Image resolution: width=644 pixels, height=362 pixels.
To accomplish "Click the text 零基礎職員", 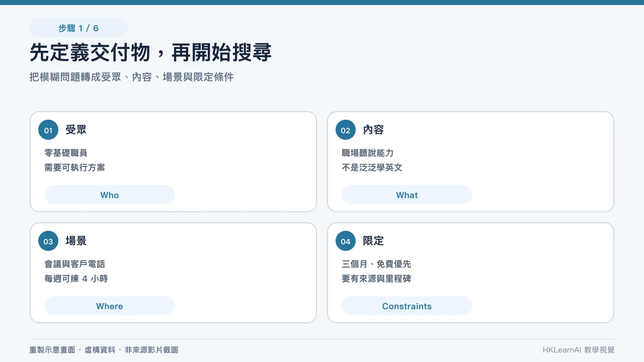I will [x=66, y=153].
